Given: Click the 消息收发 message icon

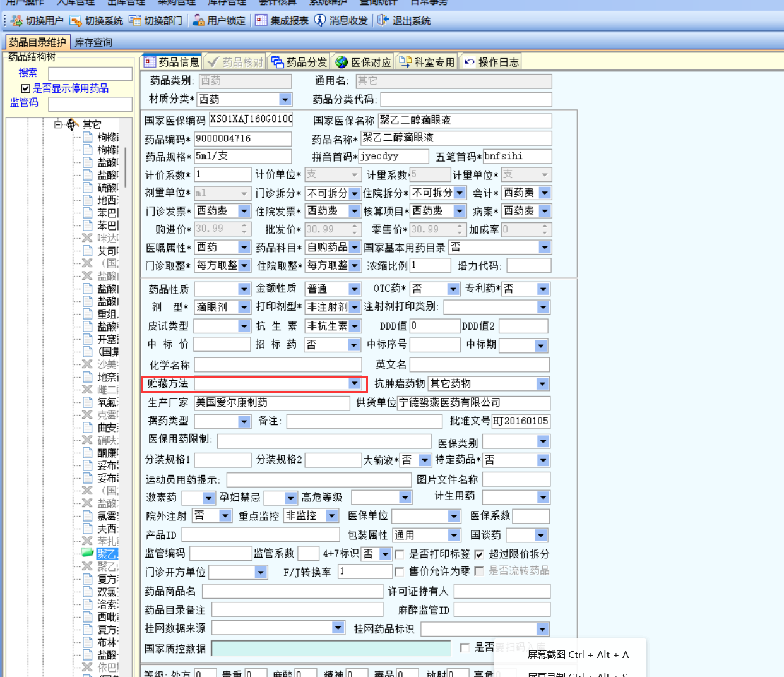Looking at the screenshot, I should coord(320,21).
